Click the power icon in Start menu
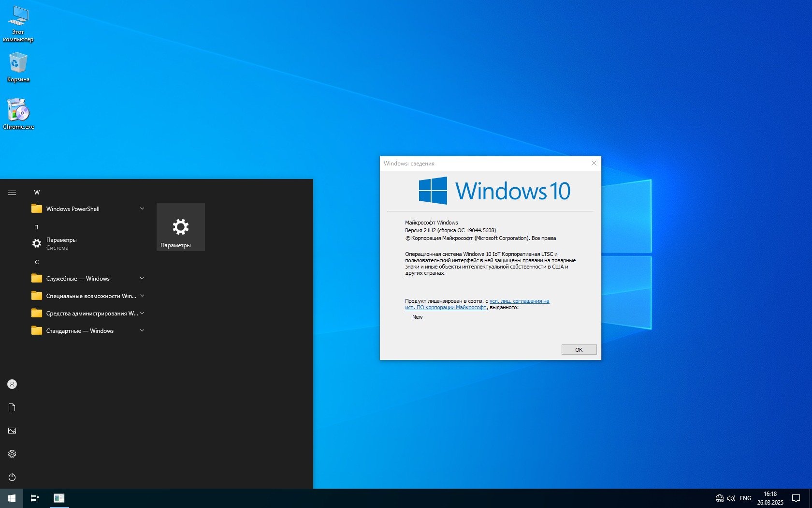The height and width of the screenshot is (508, 812). (x=12, y=477)
